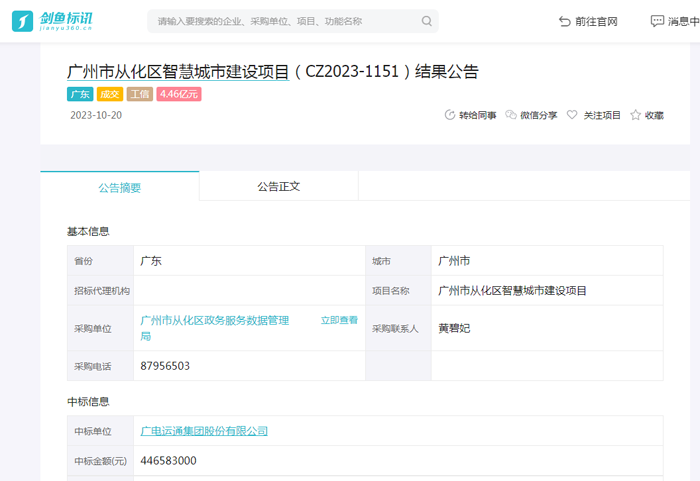Click the 省份 label cell
This screenshot has width=700, height=481.
(100, 261)
